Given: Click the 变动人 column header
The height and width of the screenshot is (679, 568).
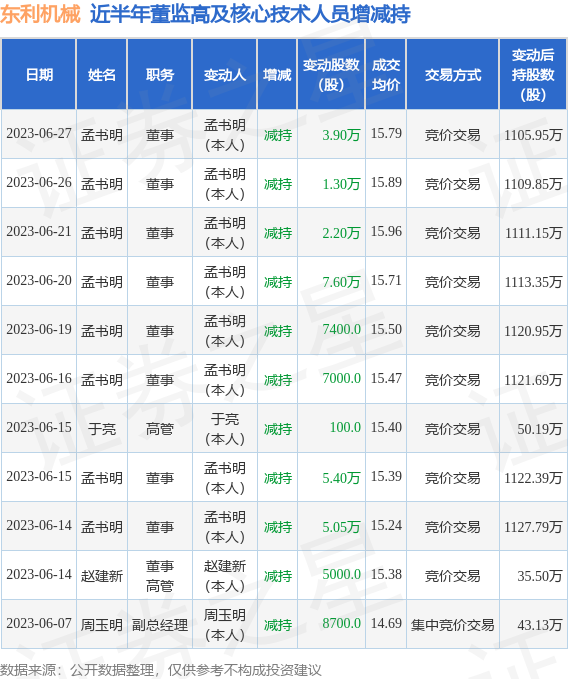Looking at the screenshot, I should point(225,75).
